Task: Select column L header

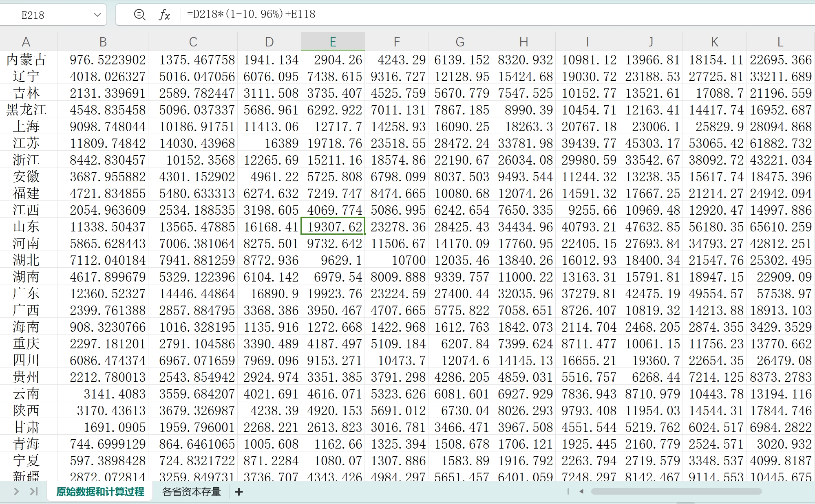Action: click(x=780, y=42)
